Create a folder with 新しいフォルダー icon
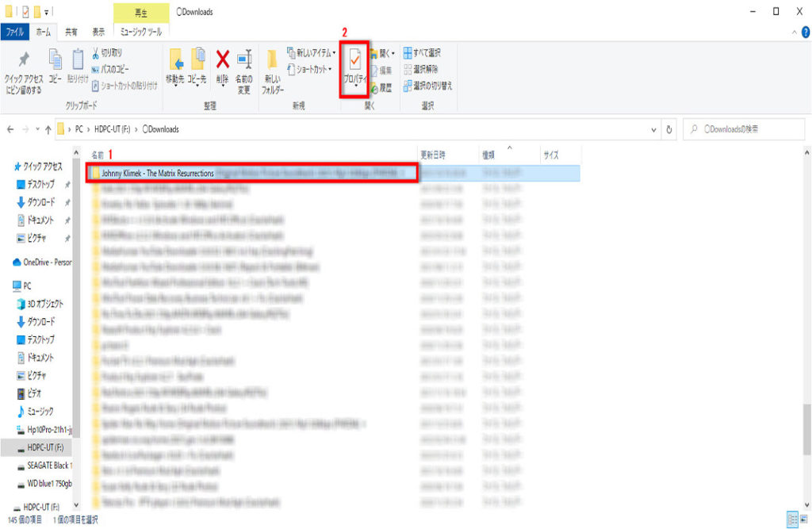The image size is (812, 529). pos(272,63)
